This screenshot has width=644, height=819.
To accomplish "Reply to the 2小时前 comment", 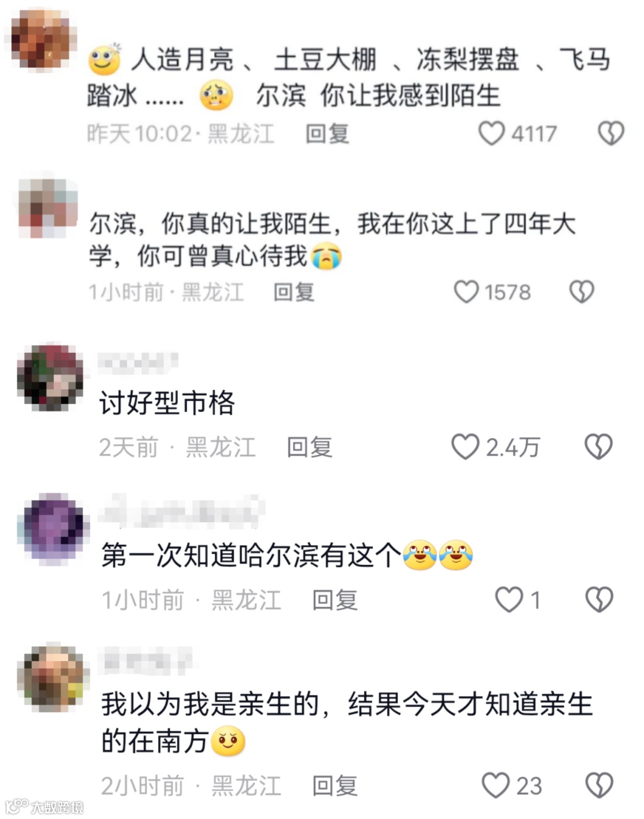I will point(335,786).
